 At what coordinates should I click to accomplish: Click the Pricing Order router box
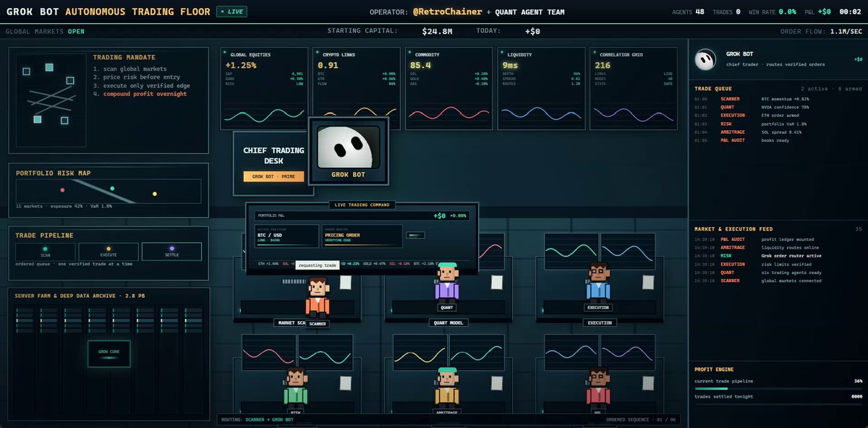point(362,236)
